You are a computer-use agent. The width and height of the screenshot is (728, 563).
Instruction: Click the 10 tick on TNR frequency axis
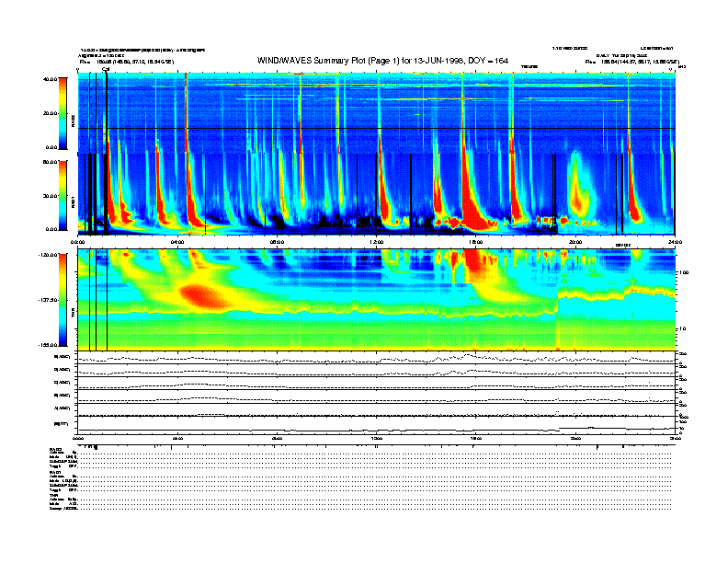683,328
